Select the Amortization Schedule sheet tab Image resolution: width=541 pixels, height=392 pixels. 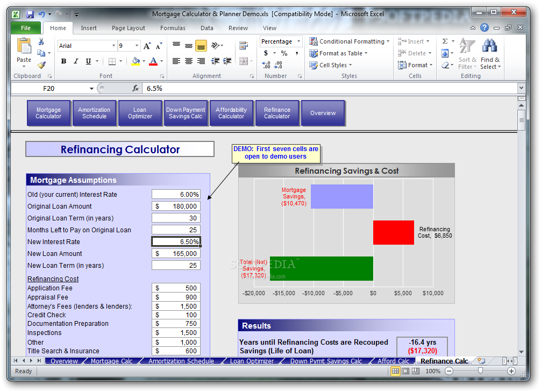[x=181, y=361]
